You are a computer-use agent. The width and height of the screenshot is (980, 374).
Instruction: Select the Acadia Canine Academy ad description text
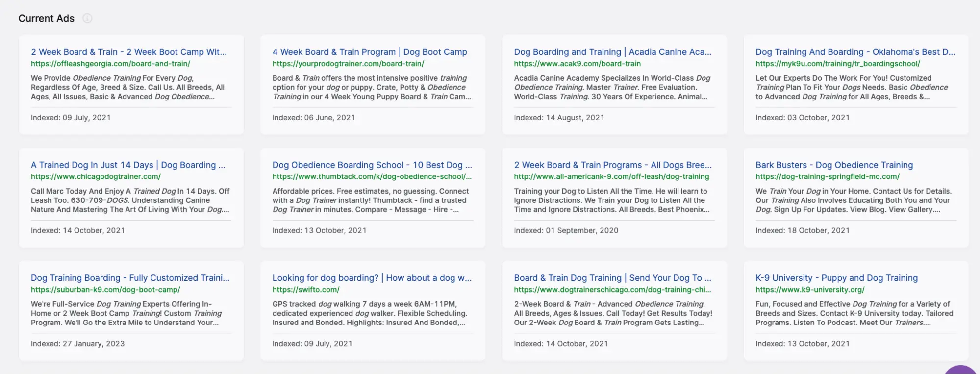point(612,87)
